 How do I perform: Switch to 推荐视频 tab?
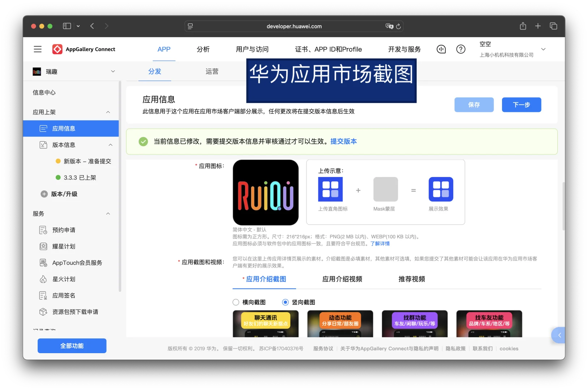click(x=412, y=279)
